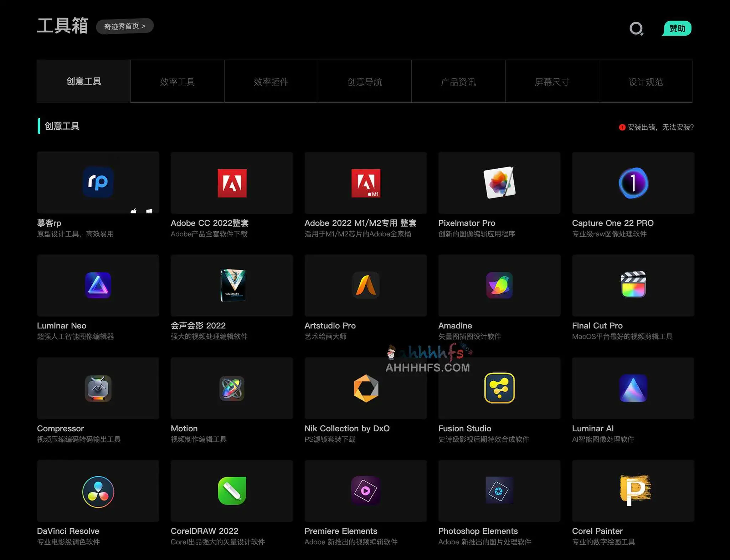Open the search magnifier icon
The width and height of the screenshot is (730, 560).
[637, 29]
